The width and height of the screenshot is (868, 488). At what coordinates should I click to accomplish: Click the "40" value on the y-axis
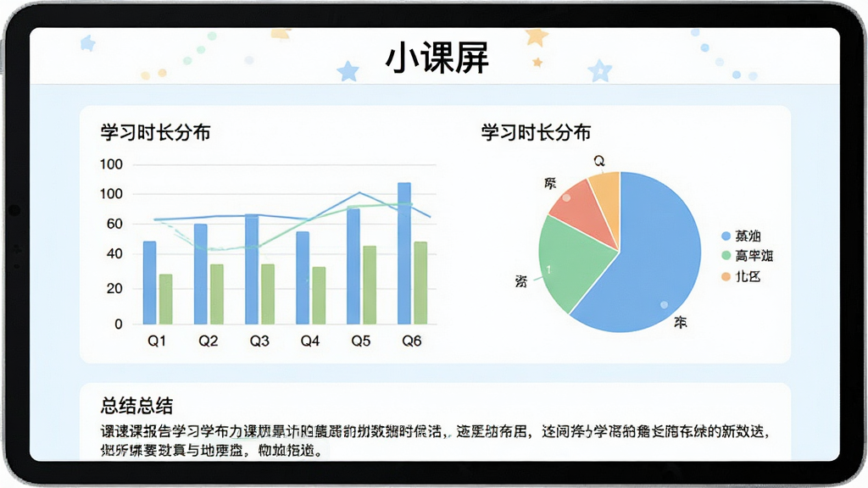114,254
